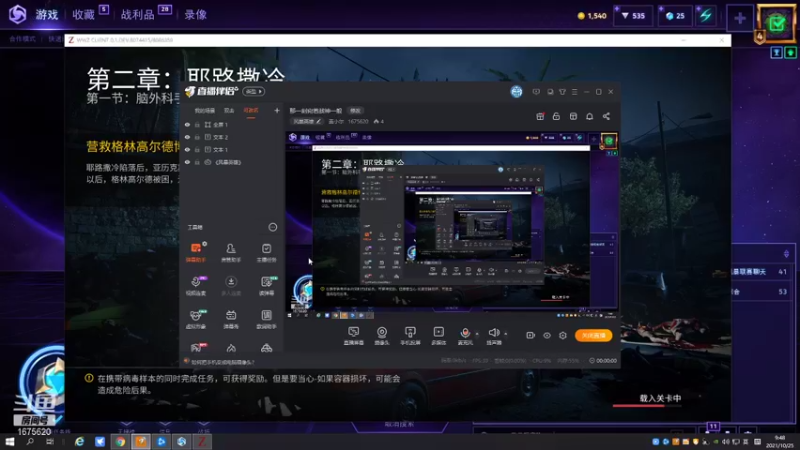This screenshot has height=450, width=800.
Task: Select the 文本 1 source row
Action: point(232,149)
